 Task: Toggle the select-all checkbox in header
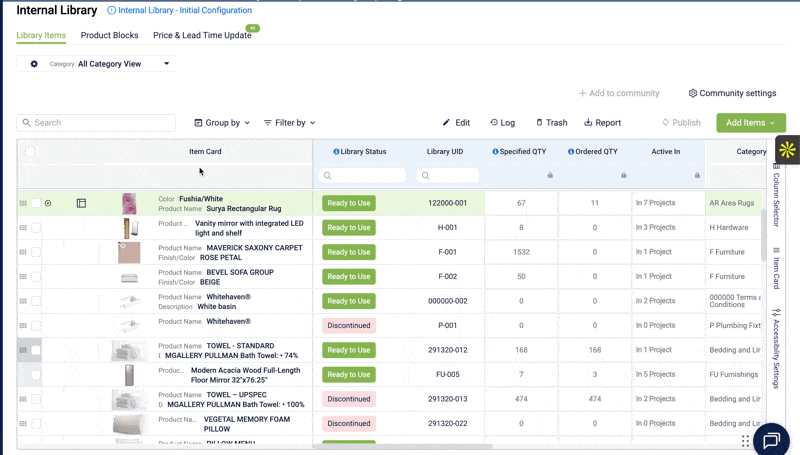[30, 152]
